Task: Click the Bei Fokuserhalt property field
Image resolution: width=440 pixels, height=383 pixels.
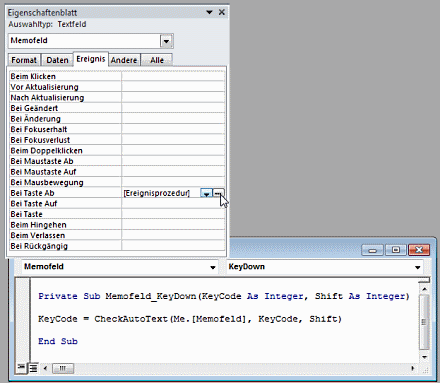Action: [x=173, y=130]
